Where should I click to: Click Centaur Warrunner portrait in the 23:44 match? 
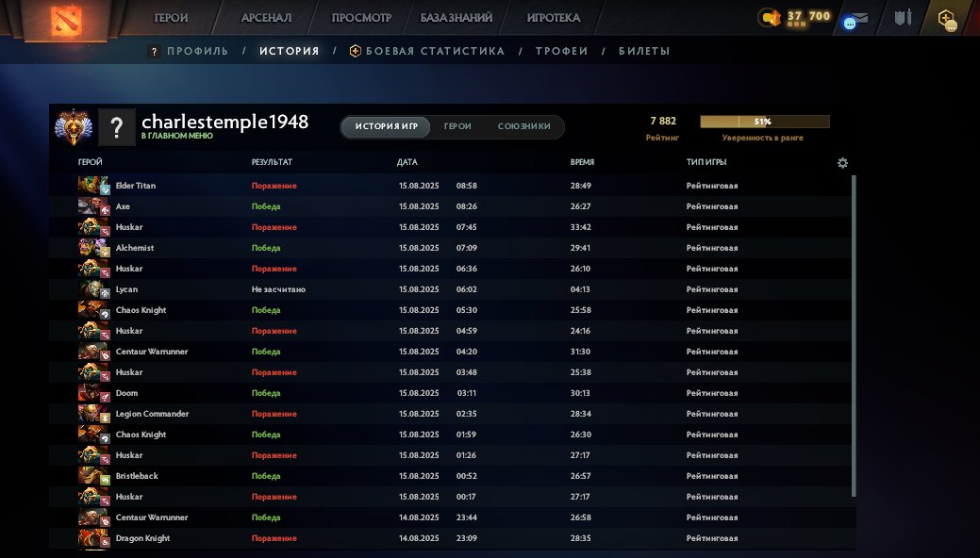coord(93,517)
